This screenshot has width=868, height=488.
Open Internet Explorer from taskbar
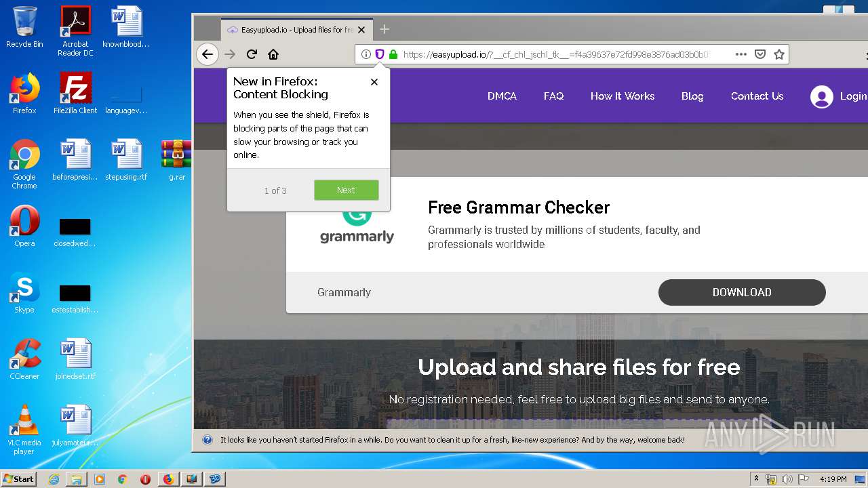coord(54,479)
